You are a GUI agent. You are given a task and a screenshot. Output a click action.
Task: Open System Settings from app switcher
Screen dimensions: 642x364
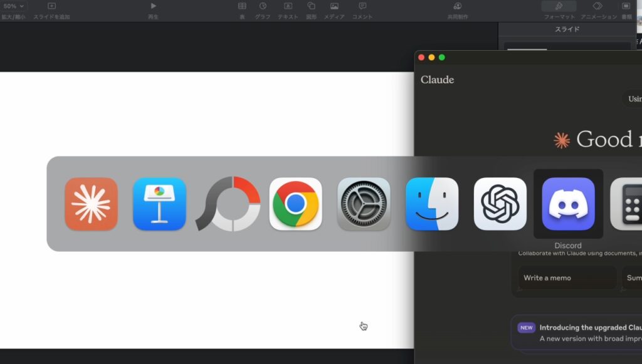click(x=364, y=204)
